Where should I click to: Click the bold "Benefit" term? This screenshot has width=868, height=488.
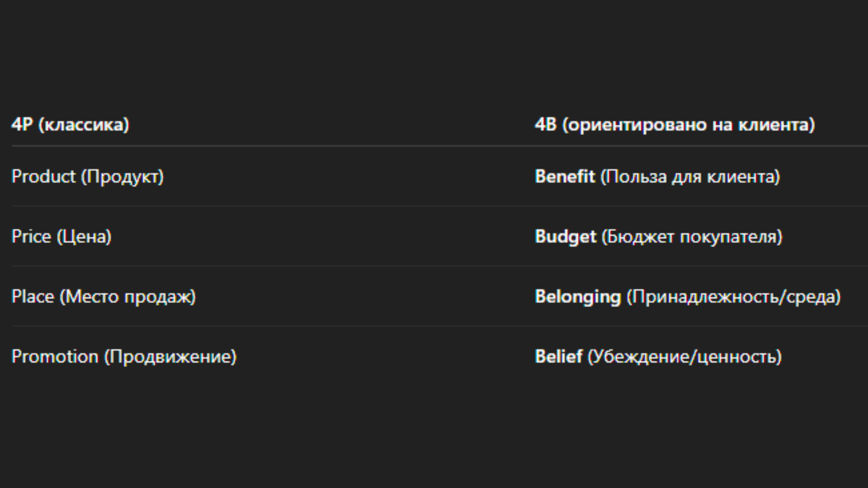(565, 176)
